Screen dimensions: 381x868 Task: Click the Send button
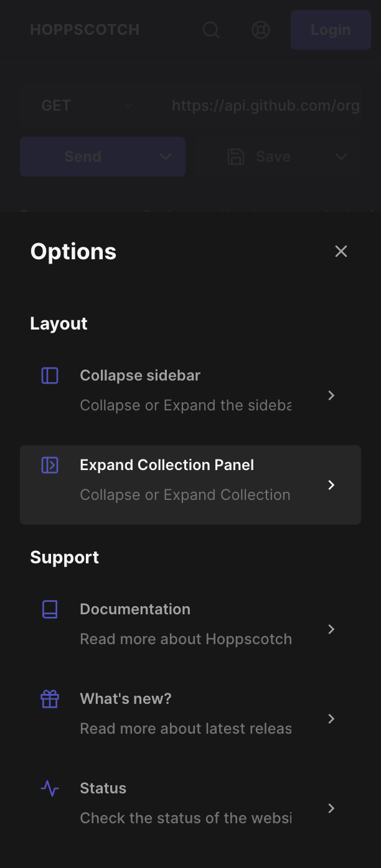coord(83,157)
